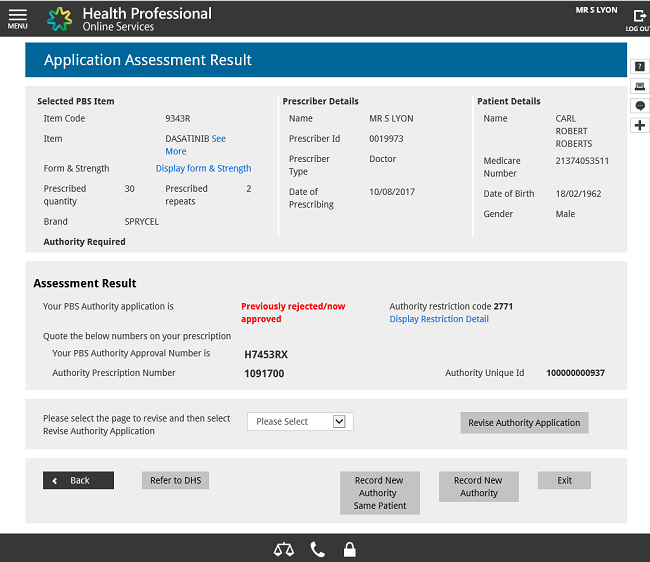Image resolution: width=650 pixels, height=562 pixels.
Task: Click the plus icon in the sidebar
Action: pyautogui.click(x=640, y=125)
